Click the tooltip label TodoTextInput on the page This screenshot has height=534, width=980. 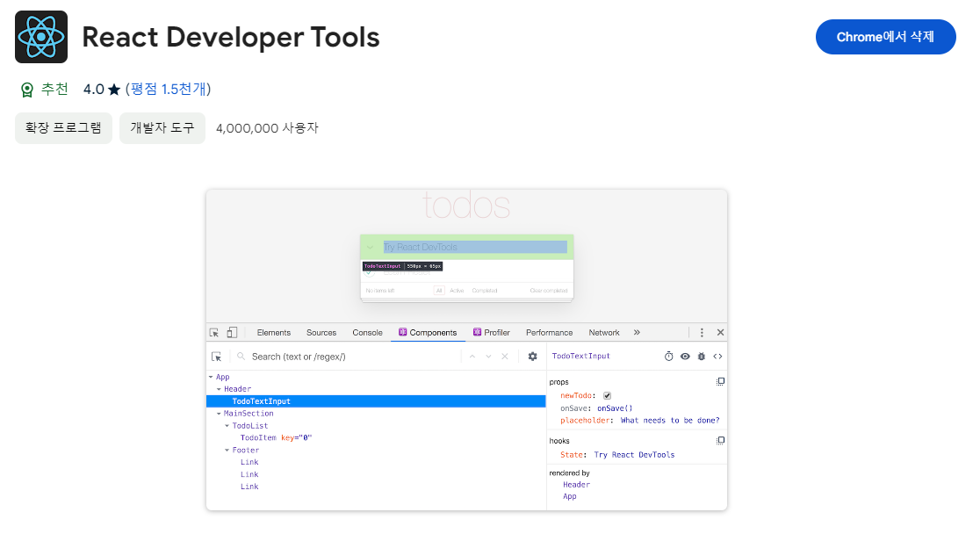[x=383, y=266]
